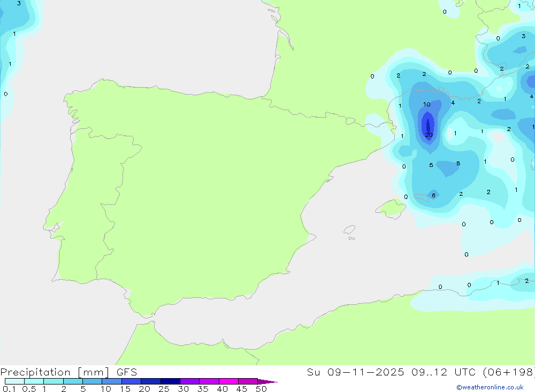
Task: Select the 5–10 mm blue legend swatch
Action: coord(92,381)
